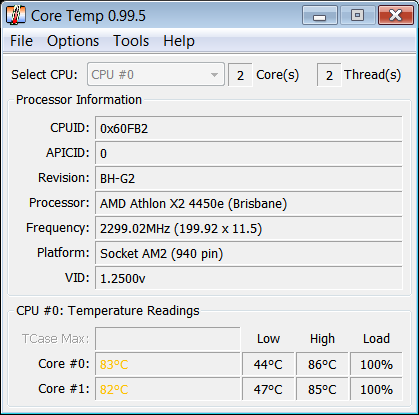Click the Core #0 temperature reading 83°C
This screenshot has width=419, height=415.
click(168, 364)
